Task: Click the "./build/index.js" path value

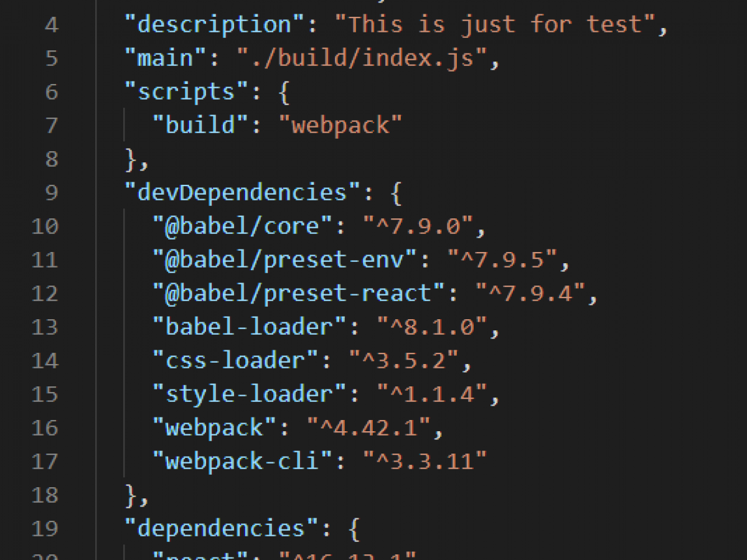Action: (362, 58)
